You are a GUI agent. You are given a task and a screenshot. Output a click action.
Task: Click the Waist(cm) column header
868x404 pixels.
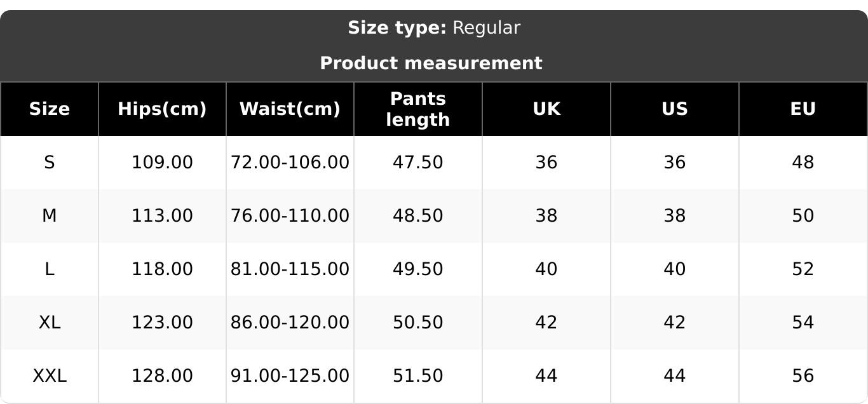tap(290, 109)
